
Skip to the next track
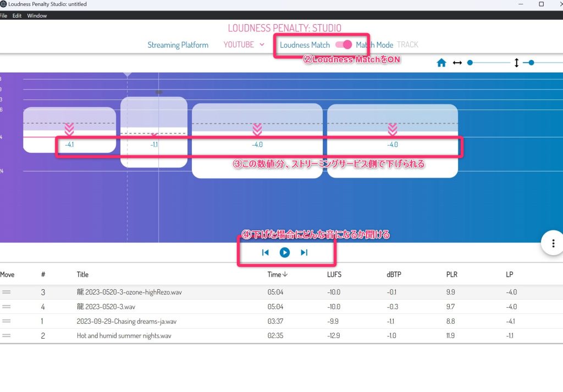coord(304,252)
